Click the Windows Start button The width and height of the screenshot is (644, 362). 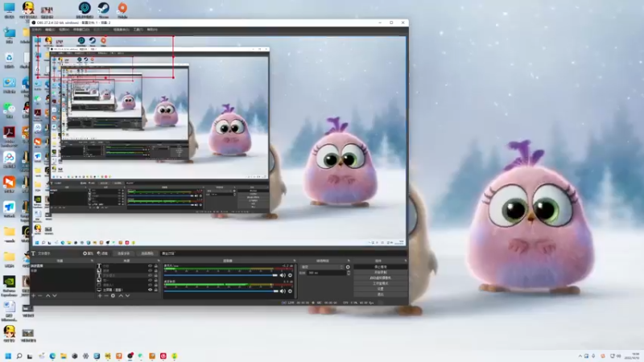(x=8, y=356)
